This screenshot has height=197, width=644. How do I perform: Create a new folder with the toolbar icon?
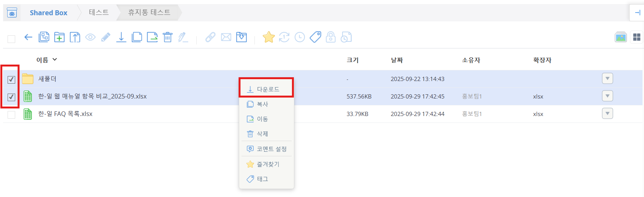pos(59,37)
